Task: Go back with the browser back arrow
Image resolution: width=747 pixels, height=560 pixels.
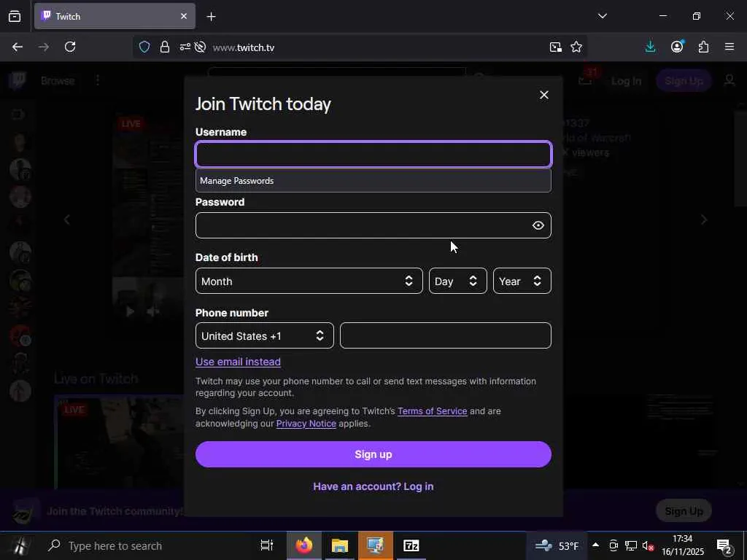Action: click(x=18, y=47)
